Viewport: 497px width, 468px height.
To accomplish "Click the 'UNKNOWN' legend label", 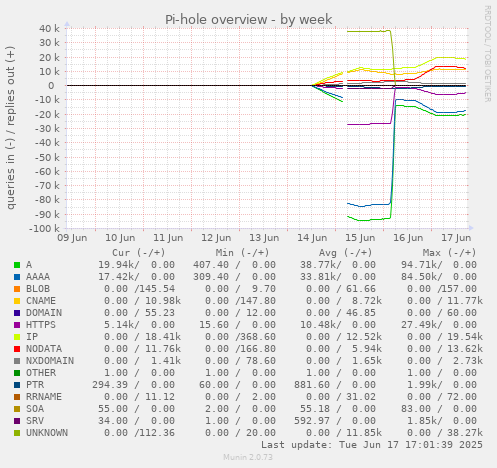I will coord(47,433).
